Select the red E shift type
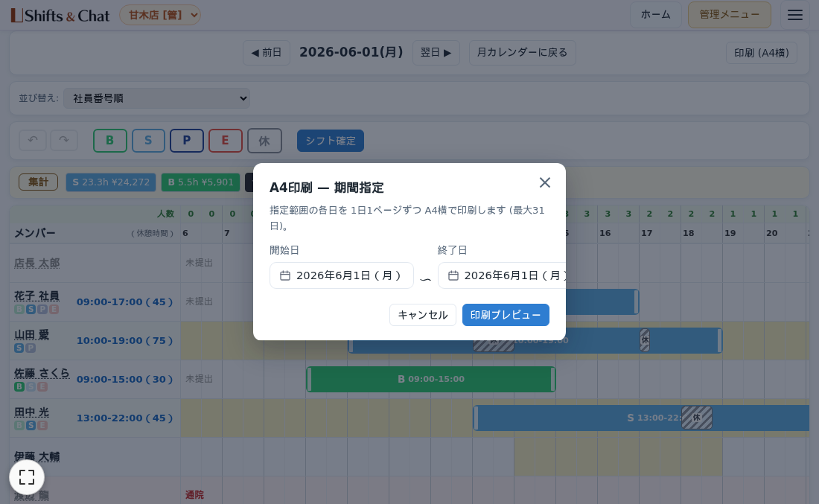The width and height of the screenshot is (819, 504). point(226,141)
